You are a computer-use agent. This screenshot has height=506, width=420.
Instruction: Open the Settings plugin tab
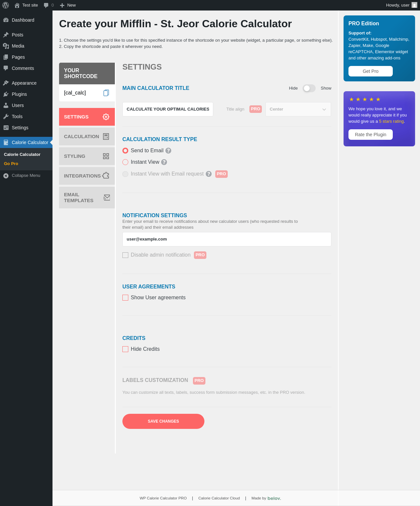click(x=87, y=117)
